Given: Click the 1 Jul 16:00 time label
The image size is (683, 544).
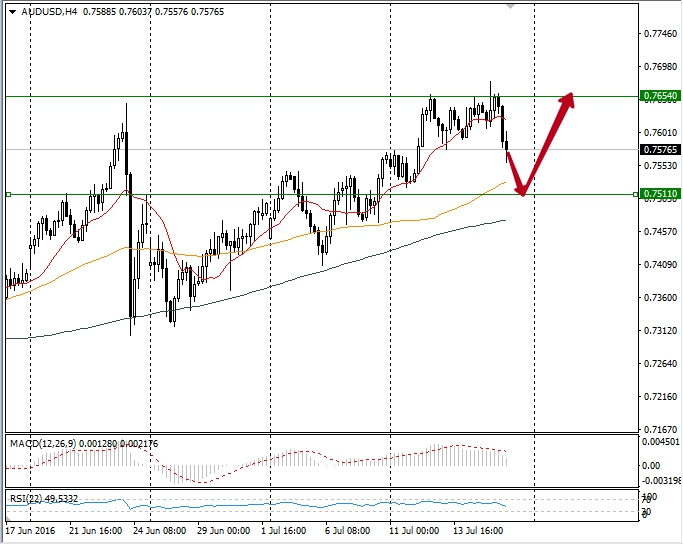Looking at the screenshot, I should [x=284, y=530].
